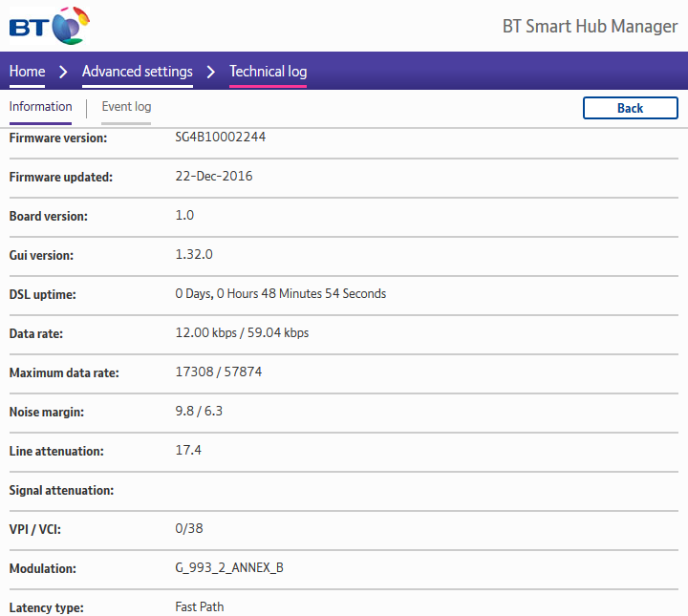Click the VPI / VCI label
688x616 pixels.
pyautogui.click(x=35, y=529)
